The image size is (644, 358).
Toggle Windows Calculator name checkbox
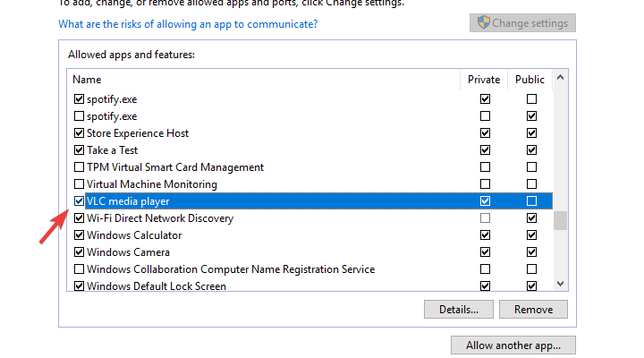click(x=79, y=235)
